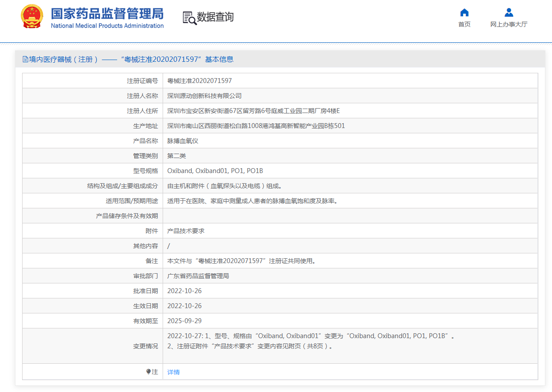Click the 结构及组成/主要组成成分 label
Viewport: 552px width, 392px height.
click(x=122, y=186)
